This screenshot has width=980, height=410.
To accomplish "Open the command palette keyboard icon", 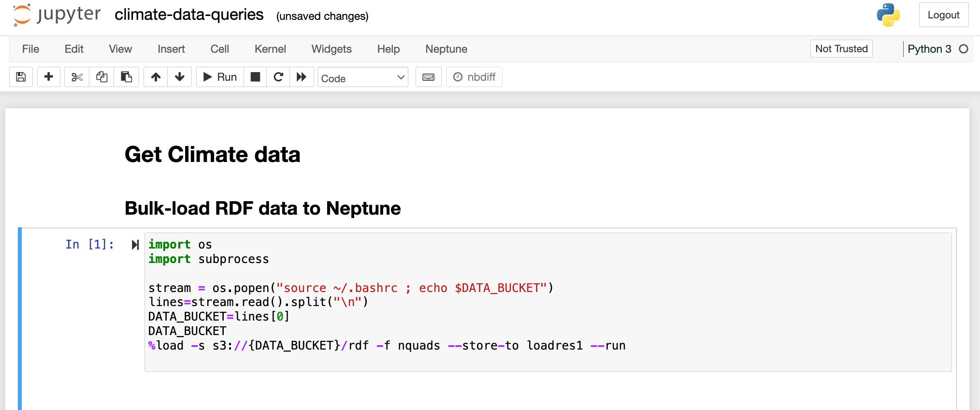I will click(429, 77).
